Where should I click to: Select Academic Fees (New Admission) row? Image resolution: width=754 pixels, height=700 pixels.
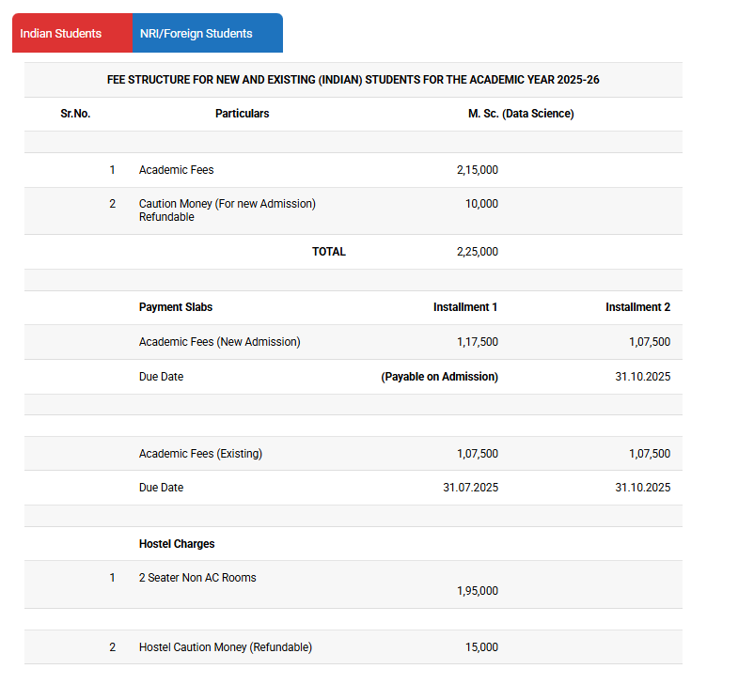pos(219,342)
